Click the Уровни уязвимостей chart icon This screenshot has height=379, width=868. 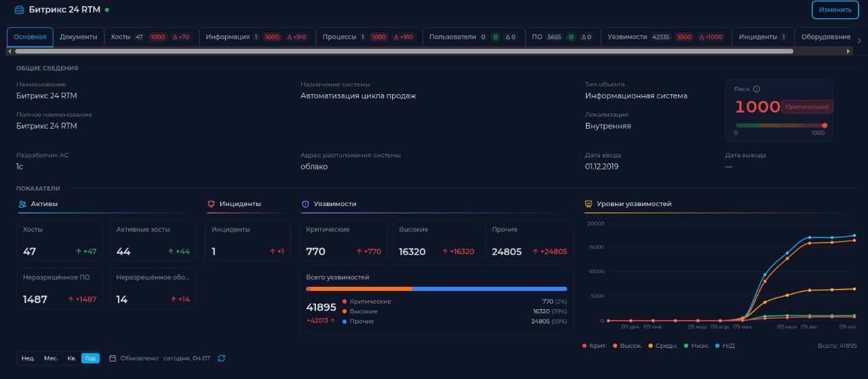(x=588, y=203)
